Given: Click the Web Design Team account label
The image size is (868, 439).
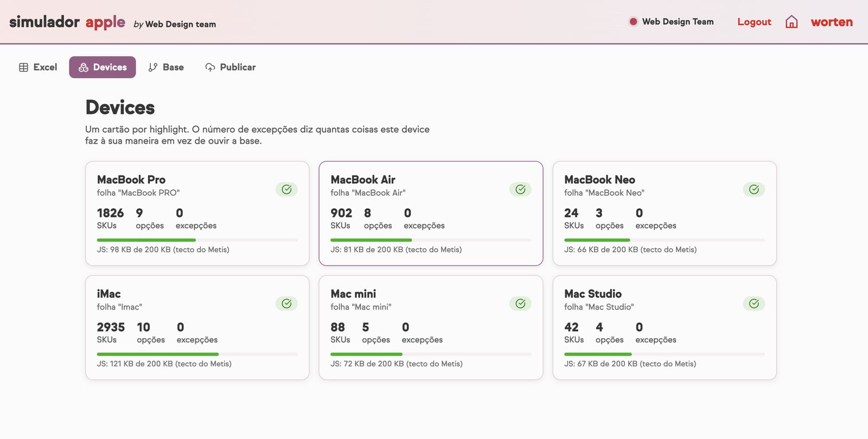Looking at the screenshot, I should 678,22.
